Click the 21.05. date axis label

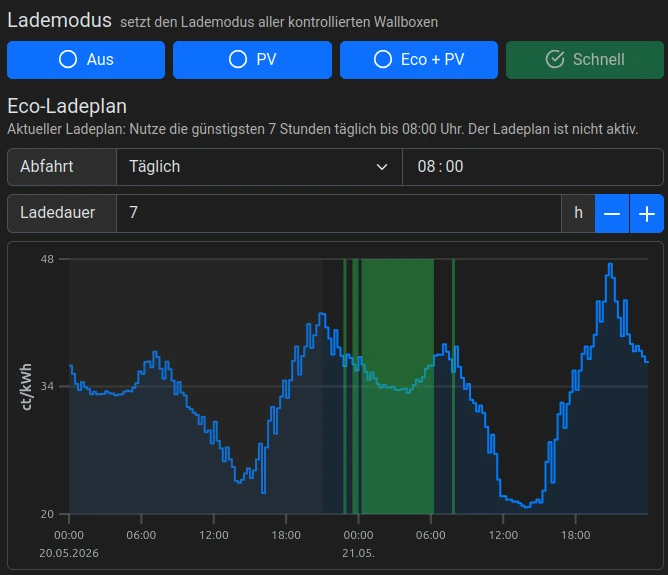[x=358, y=553]
